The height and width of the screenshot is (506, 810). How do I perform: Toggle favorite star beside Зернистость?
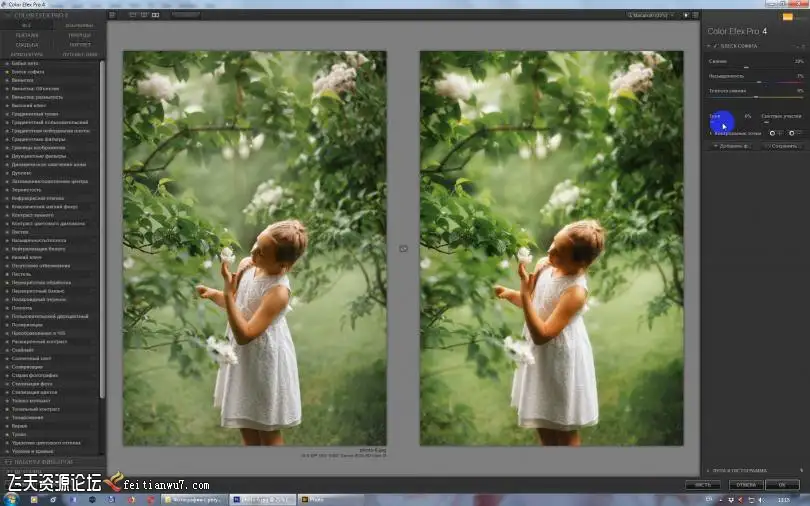point(7,190)
